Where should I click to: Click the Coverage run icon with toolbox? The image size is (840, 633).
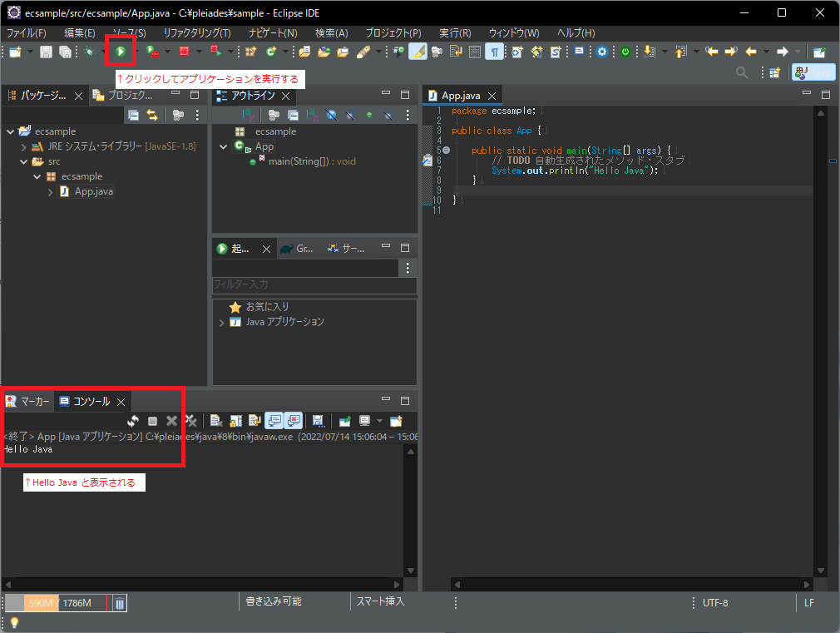pos(152,52)
